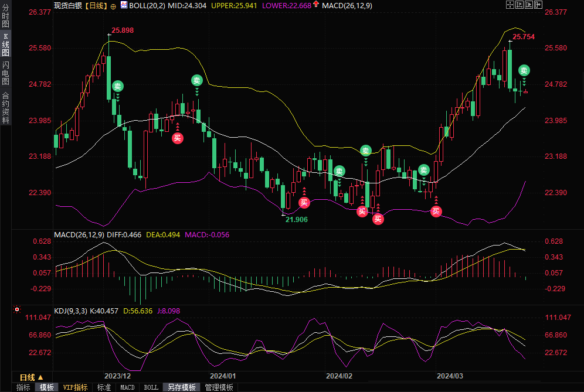Click the first layout icon at top right
The height and width of the screenshot is (392, 584).
click(x=509, y=5)
